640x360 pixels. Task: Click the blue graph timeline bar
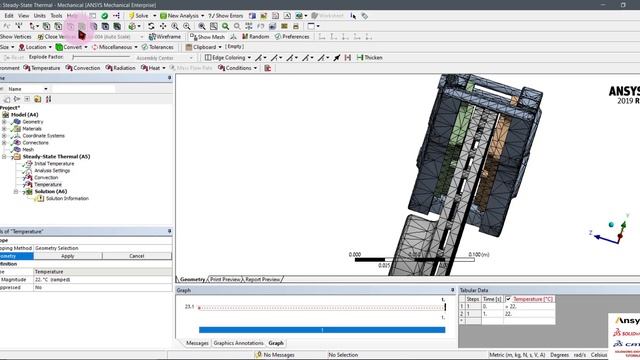click(x=322, y=329)
